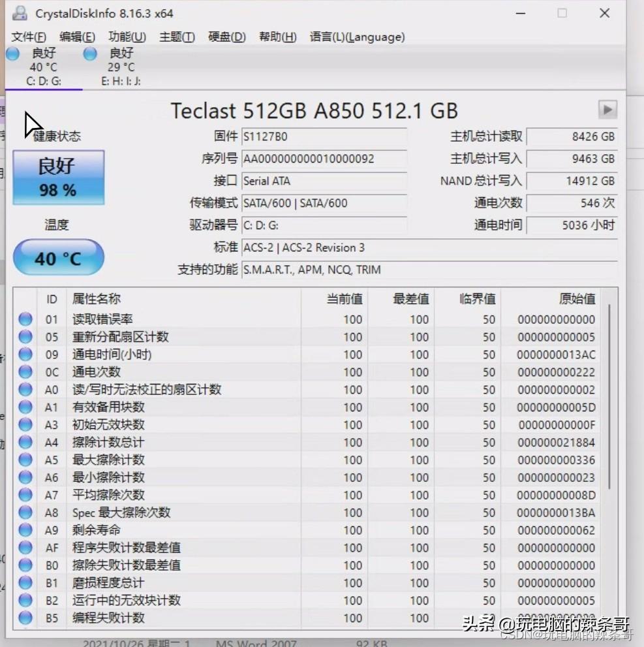
Task: Click the 临界值 column header
Action: (x=467, y=299)
